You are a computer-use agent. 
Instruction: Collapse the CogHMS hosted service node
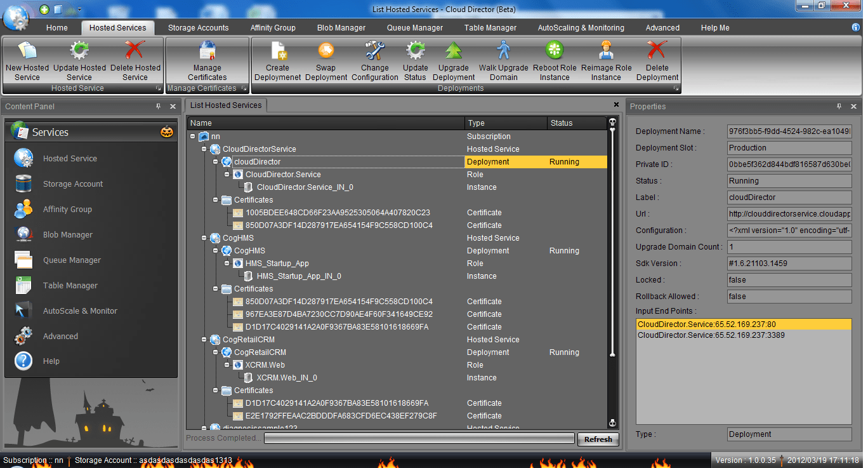click(x=204, y=238)
